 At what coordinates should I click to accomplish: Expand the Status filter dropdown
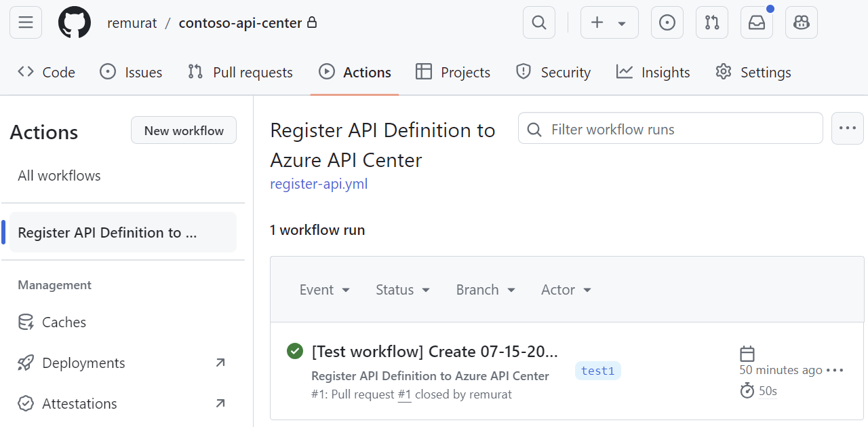click(402, 289)
